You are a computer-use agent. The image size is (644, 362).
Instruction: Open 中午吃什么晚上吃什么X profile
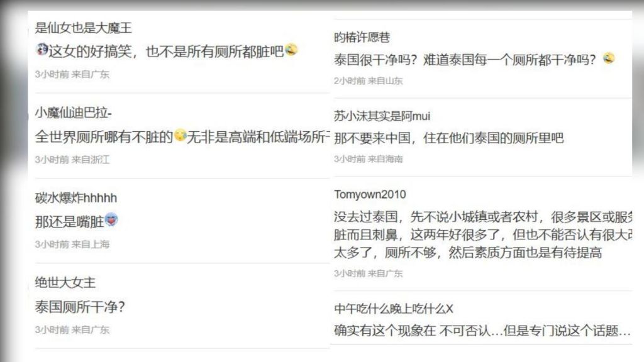pyautogui.click(x=394, y=309)
